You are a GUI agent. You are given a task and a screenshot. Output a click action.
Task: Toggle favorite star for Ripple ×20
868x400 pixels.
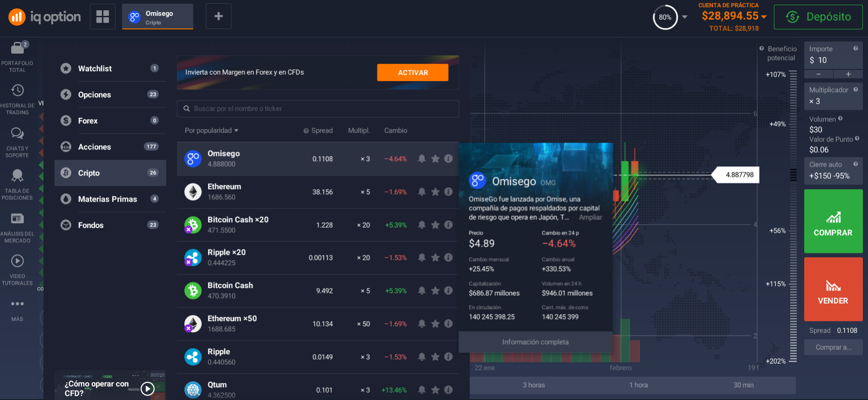click(435, 258)
